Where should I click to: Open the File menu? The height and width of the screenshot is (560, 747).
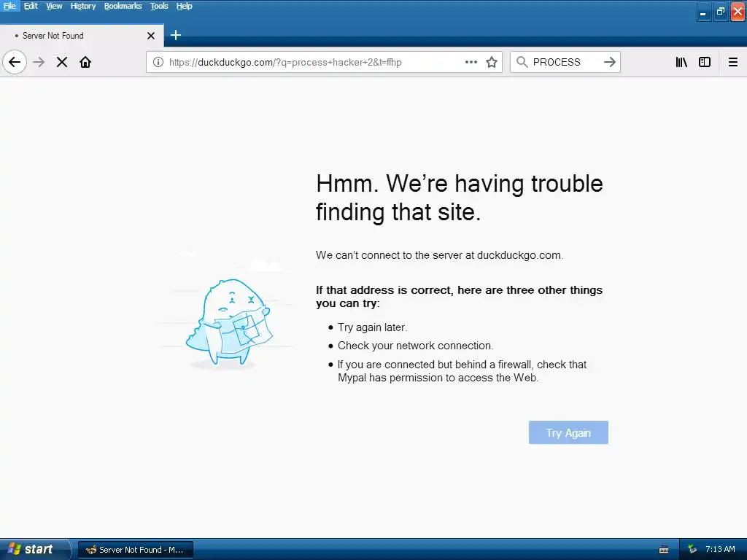click(x=9, y=6)
